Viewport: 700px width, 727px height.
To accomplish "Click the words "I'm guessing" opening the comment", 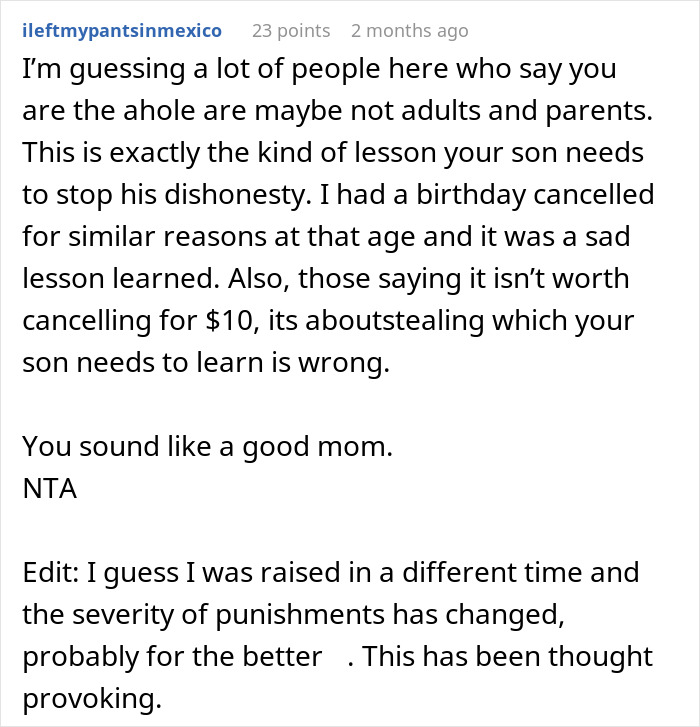I will pyautogui.click(x=85, y=70).
